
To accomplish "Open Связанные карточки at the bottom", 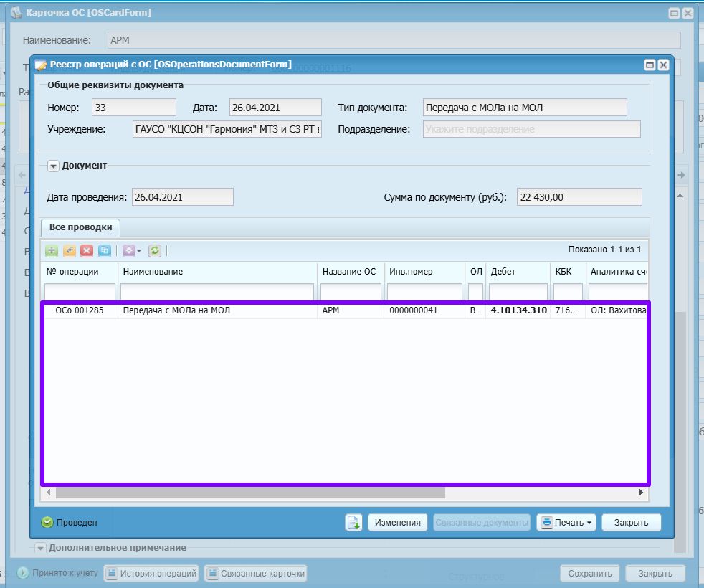I will [x=256, y=573].
